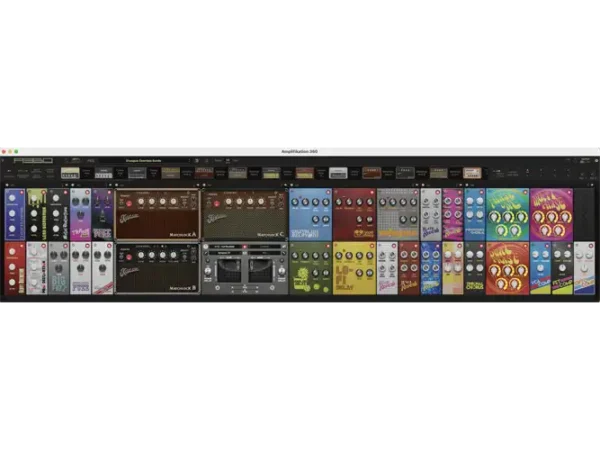Bypass the gray Big Fuzz pedal

click(65, 246)
